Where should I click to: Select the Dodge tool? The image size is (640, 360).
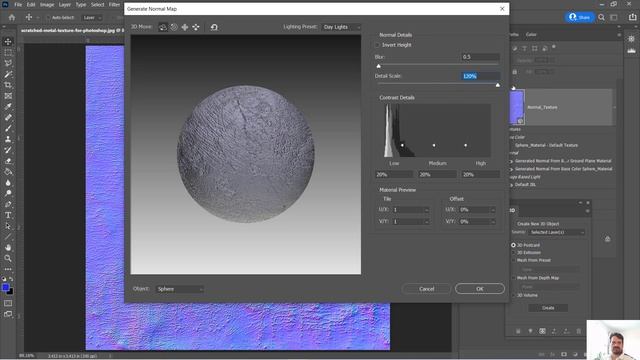(8, 193)
